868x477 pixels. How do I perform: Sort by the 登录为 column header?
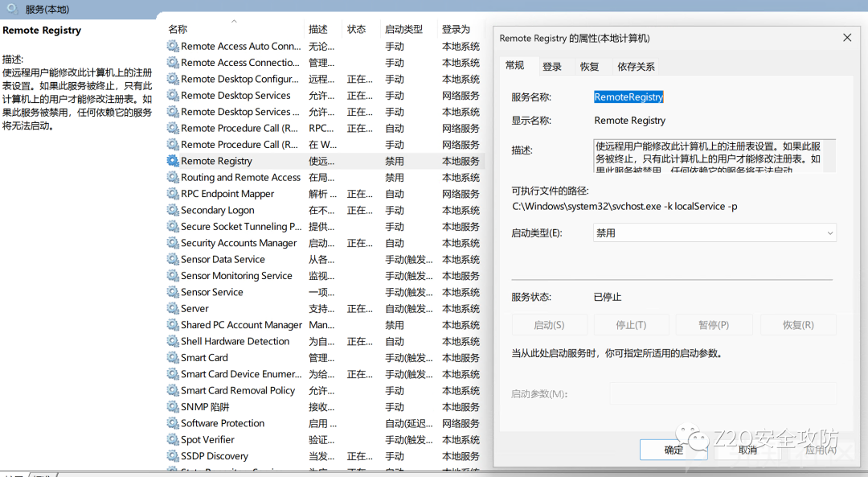tap(461, 29)
